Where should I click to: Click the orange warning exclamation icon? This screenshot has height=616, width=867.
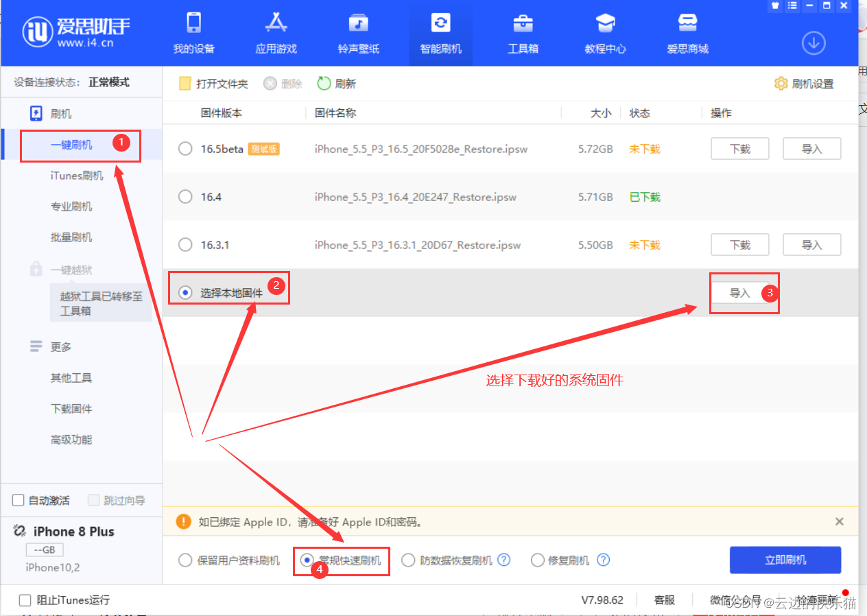[x=184, y=521]
